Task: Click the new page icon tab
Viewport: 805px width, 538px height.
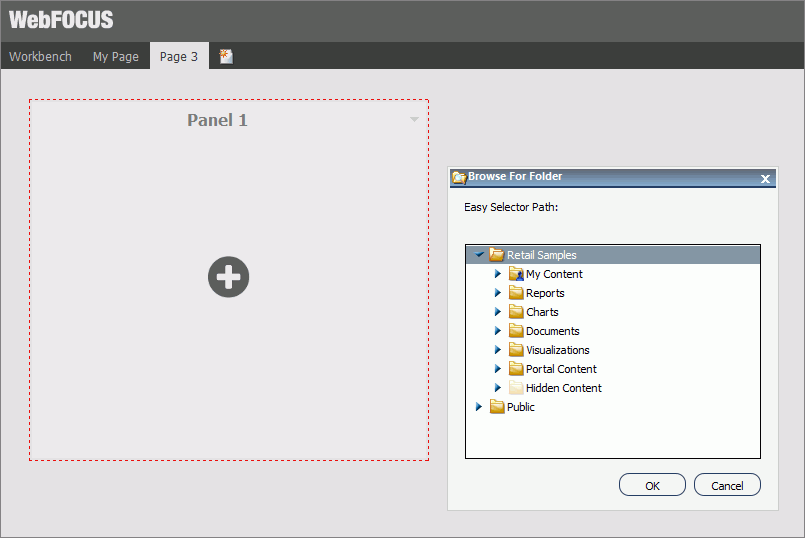Action: 226,56
